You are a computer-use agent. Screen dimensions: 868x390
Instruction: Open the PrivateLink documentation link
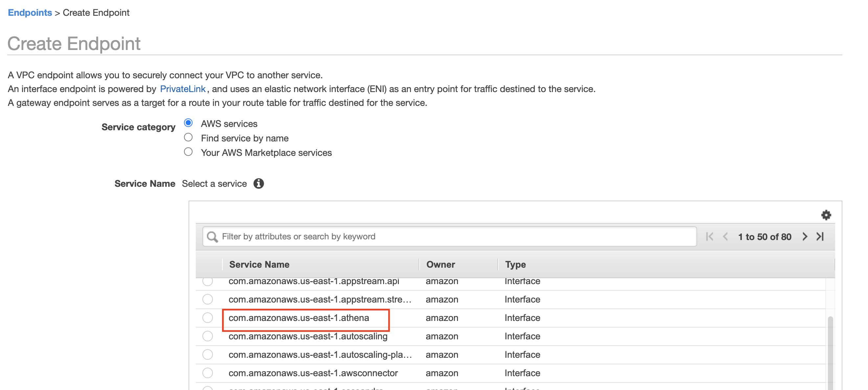[182, 89]
